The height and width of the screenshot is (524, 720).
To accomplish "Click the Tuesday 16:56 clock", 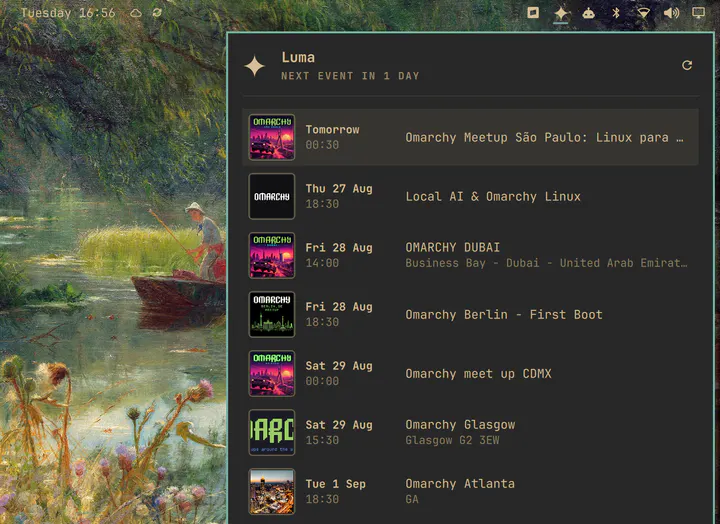I will pos(68,12).
